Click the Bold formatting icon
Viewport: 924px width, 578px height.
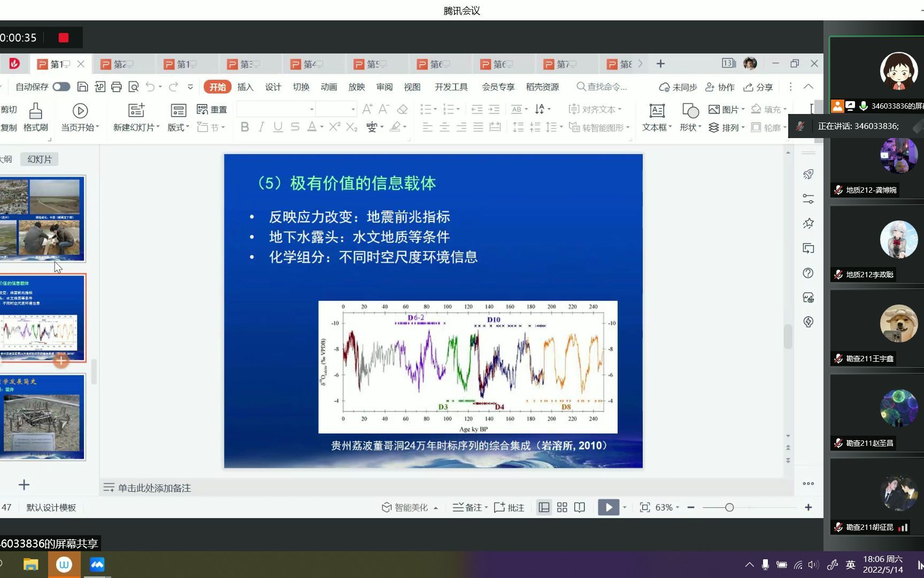tap(245, 127)
